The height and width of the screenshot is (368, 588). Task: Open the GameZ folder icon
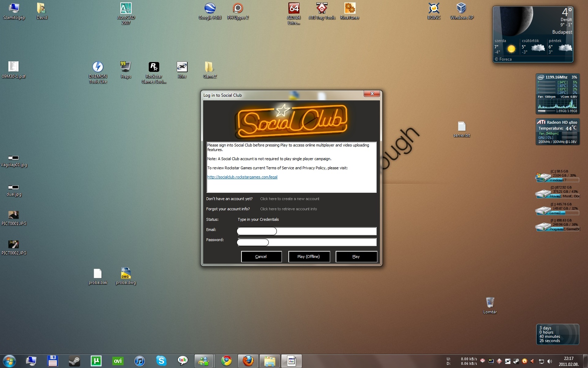210,70
